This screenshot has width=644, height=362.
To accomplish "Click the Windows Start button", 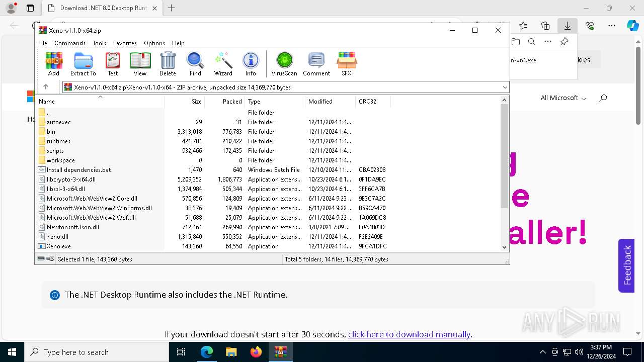I will pos(12,352).
